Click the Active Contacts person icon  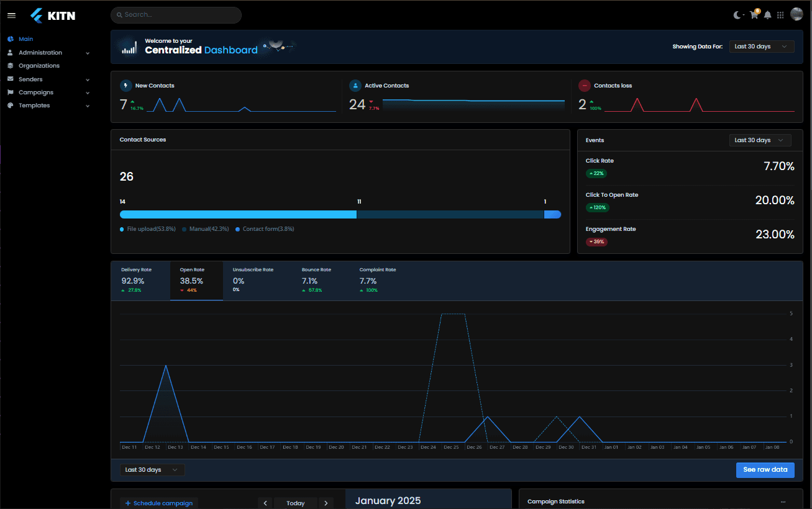tap(355, 86)
